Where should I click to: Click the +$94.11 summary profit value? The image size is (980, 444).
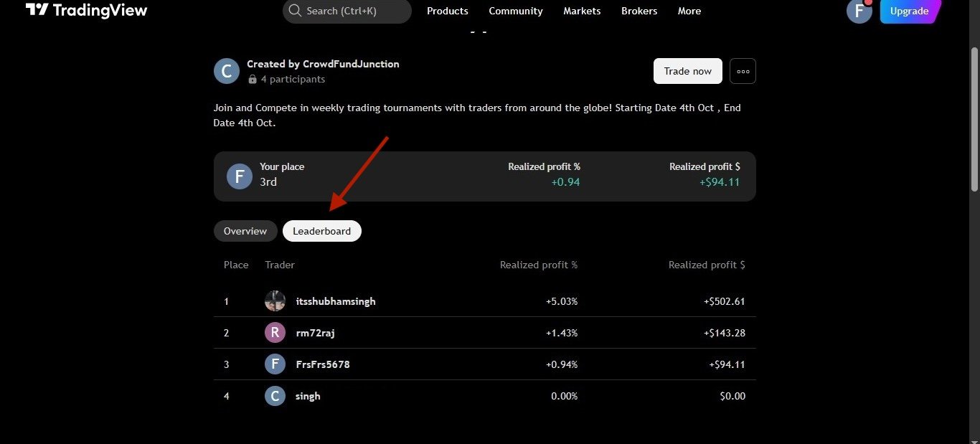point(720,182)
